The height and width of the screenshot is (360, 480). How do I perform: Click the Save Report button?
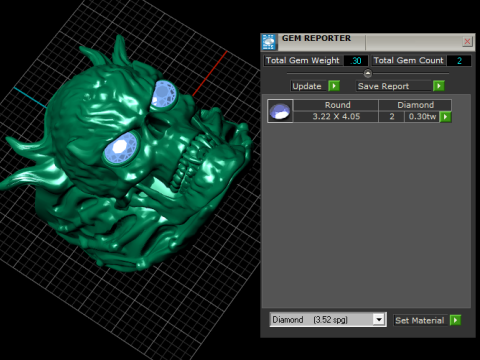[x=394, y=86]
